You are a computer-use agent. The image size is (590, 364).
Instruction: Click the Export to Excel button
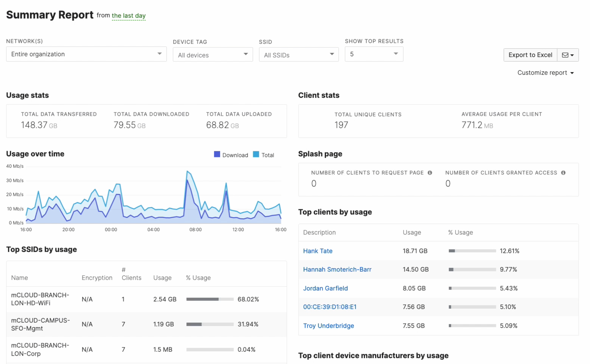530,55
